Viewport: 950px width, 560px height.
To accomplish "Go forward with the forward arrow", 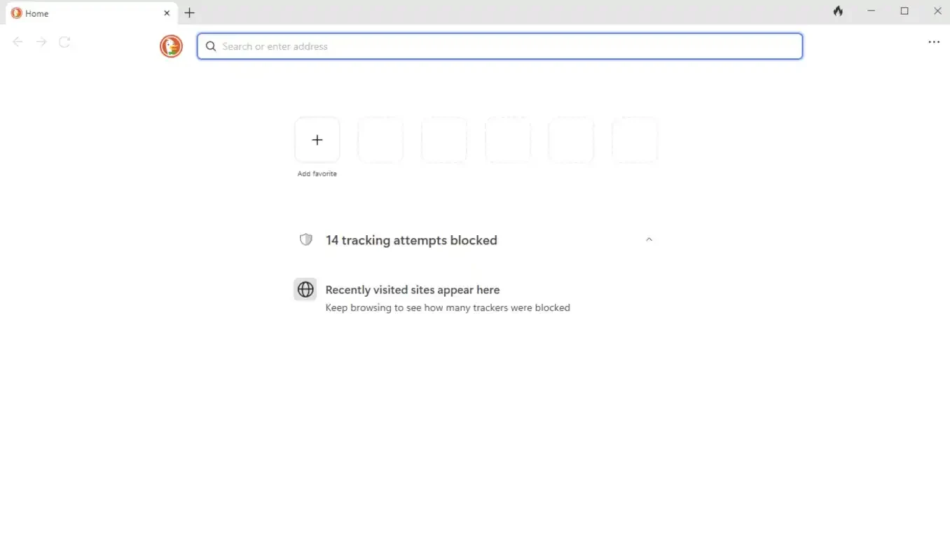I will [x=41, y=42].
